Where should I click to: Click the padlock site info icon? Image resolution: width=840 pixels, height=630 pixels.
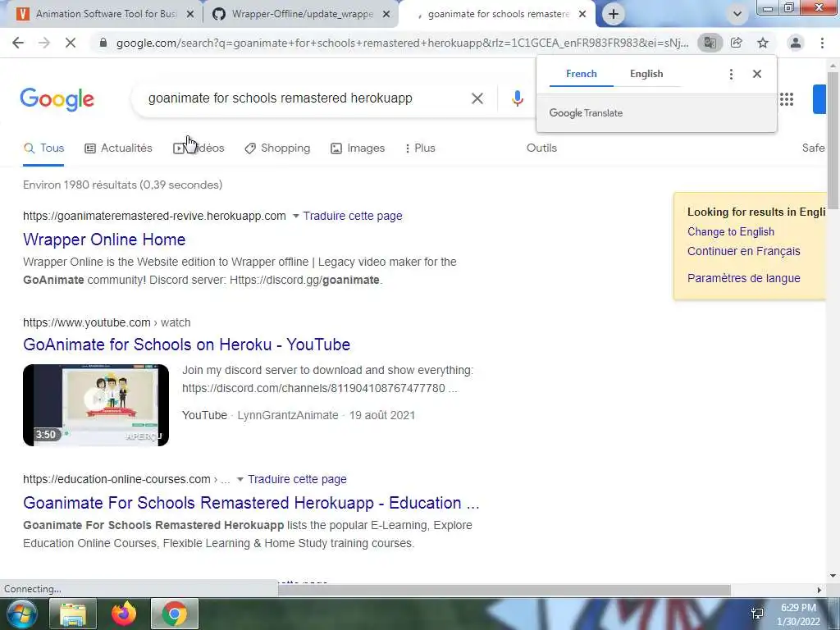(103, 43)
